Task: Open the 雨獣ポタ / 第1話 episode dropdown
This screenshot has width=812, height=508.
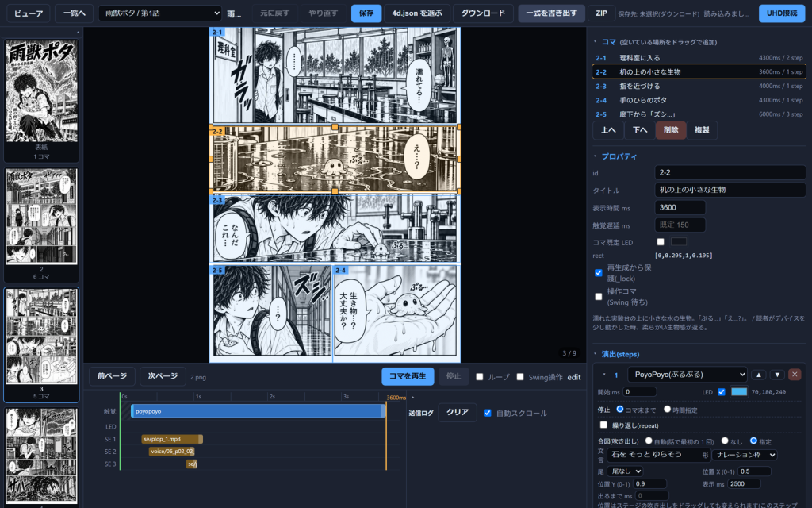Action: pos(160,13)
